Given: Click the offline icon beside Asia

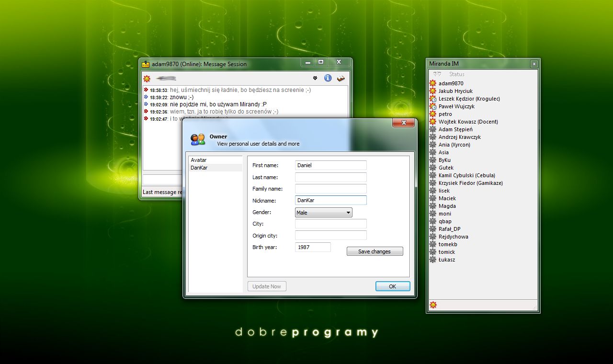Looking at the screenshot, I should click(x=433, y=152).
